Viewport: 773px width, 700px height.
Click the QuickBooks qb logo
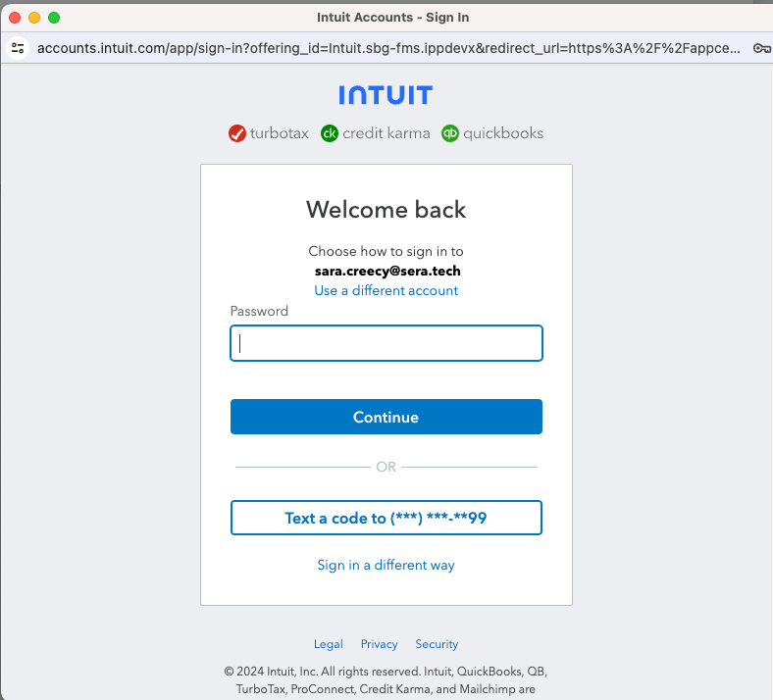449,133
